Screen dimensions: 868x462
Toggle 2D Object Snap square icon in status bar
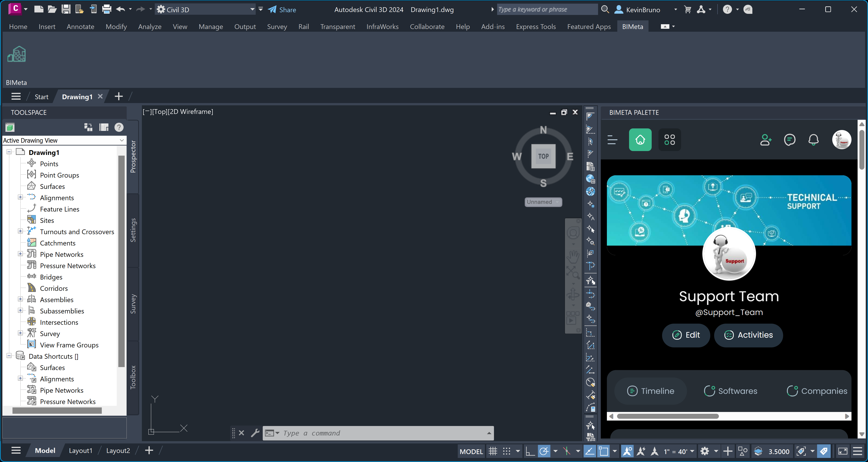(603, 451)
